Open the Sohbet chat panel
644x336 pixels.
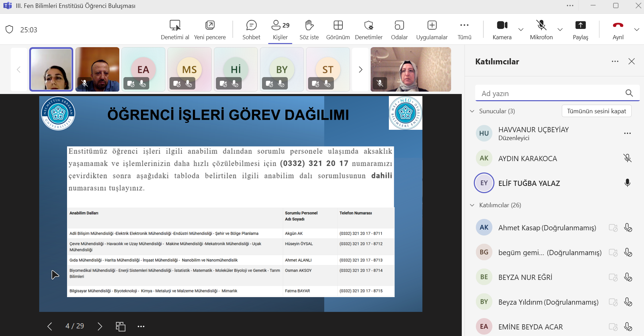(x=251, y=30)
